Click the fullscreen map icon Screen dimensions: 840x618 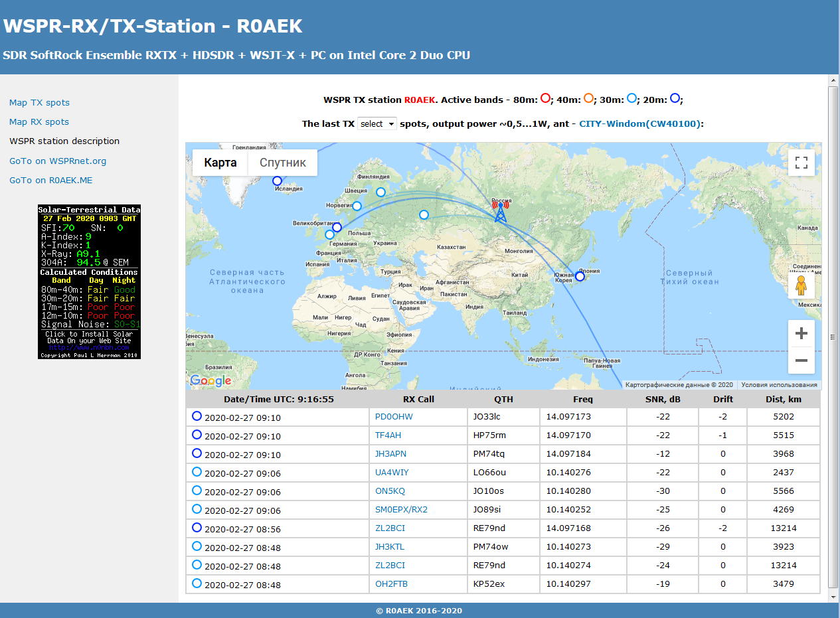(x=801, y=163)
